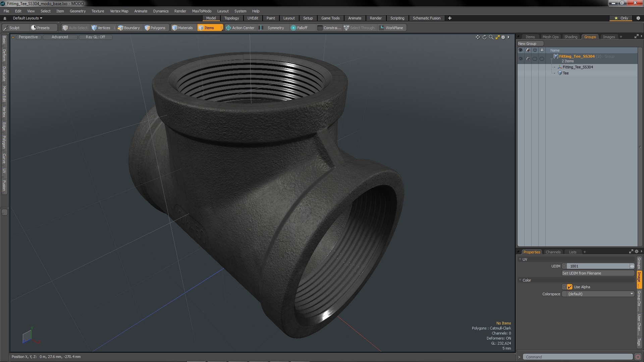Viewport: 644px width, 362px height.
Task: Toggle Ray GL Off button
Action: (95, 37)
